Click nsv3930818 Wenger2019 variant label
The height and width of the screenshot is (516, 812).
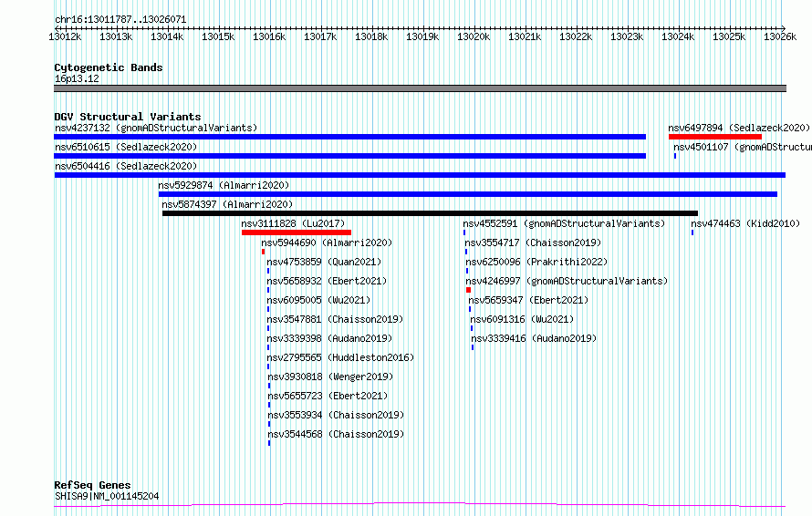[x=330, y=377]
